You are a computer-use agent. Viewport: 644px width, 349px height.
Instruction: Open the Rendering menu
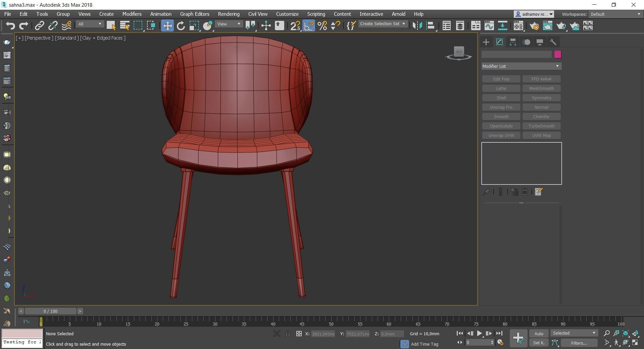(x=229, y=14)
